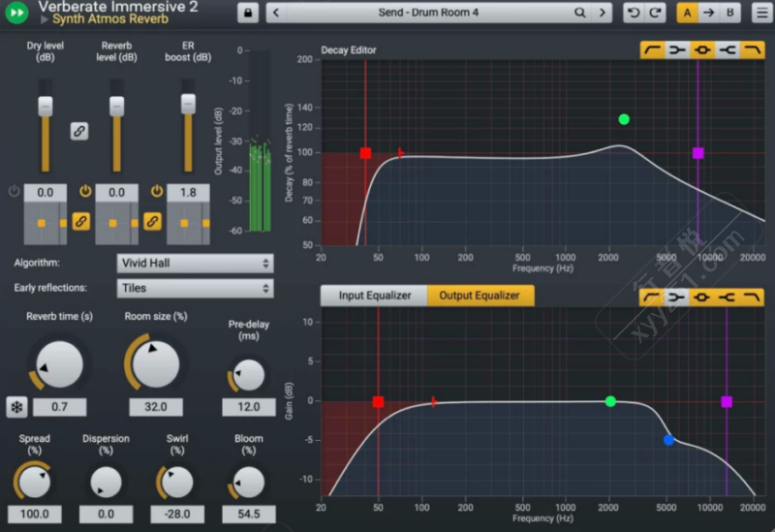The width and height of the screenshot is (775, 532).
Task: Open the preset search magnifier
Action: [x=579, y=13]
